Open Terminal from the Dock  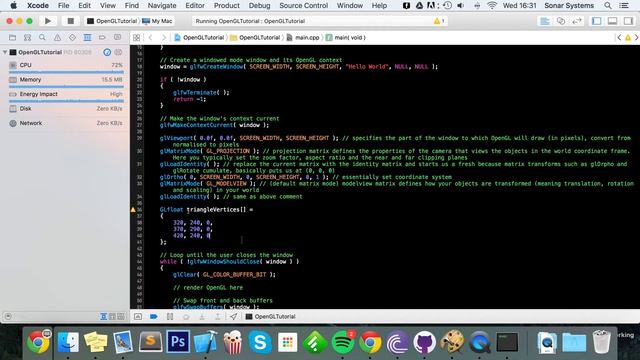point(507,342)
